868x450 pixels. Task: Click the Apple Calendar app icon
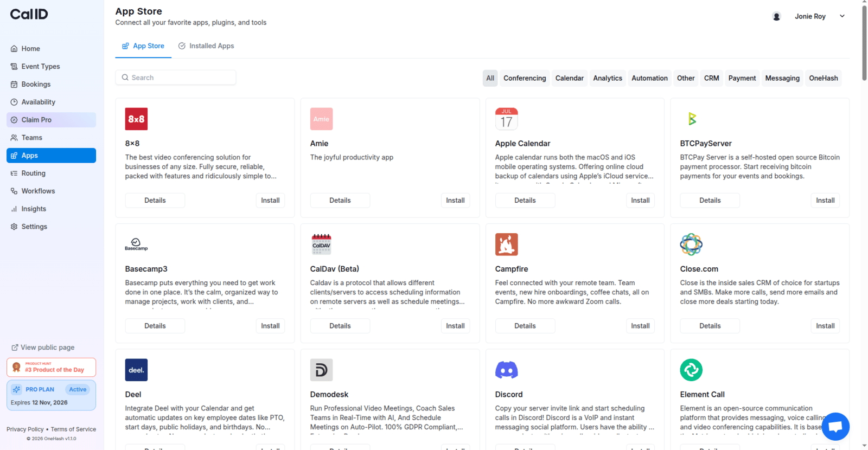506,119
